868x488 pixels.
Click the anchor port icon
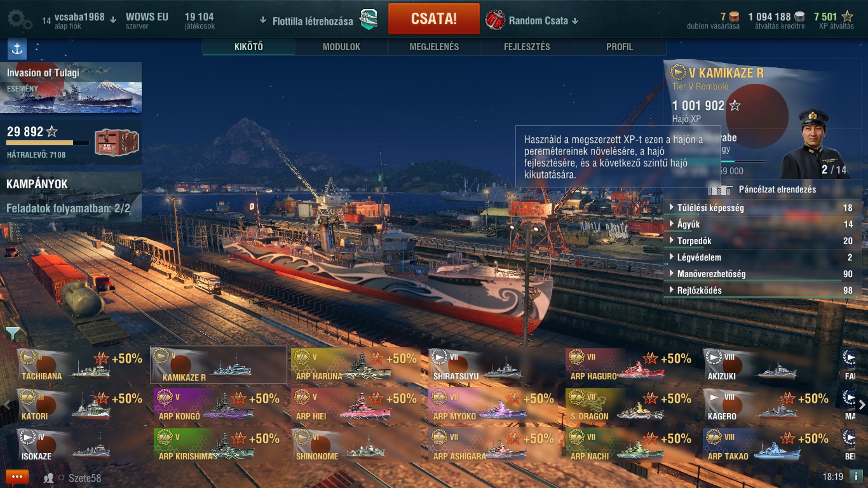tap(17, 49)
